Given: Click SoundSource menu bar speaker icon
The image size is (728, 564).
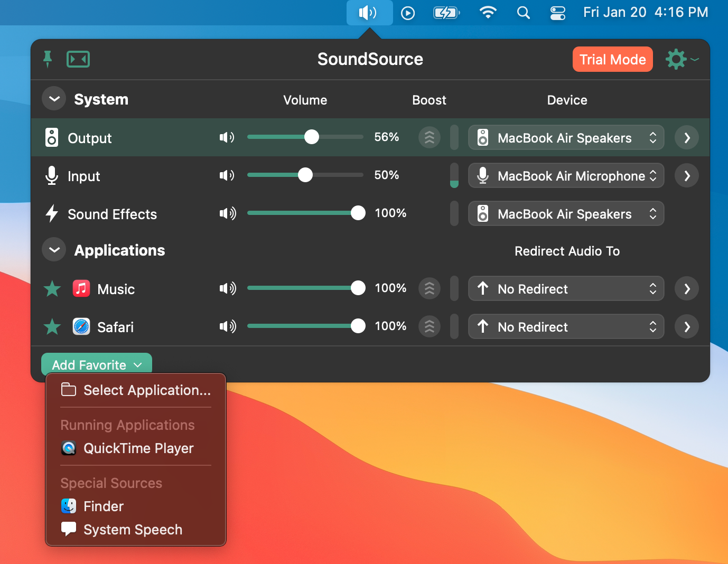Looking at the screenshot, I should pos(369,12).
